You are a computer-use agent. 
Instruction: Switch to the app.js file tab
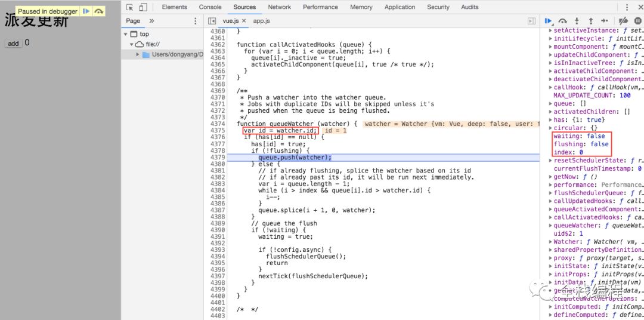click(261, 20)
